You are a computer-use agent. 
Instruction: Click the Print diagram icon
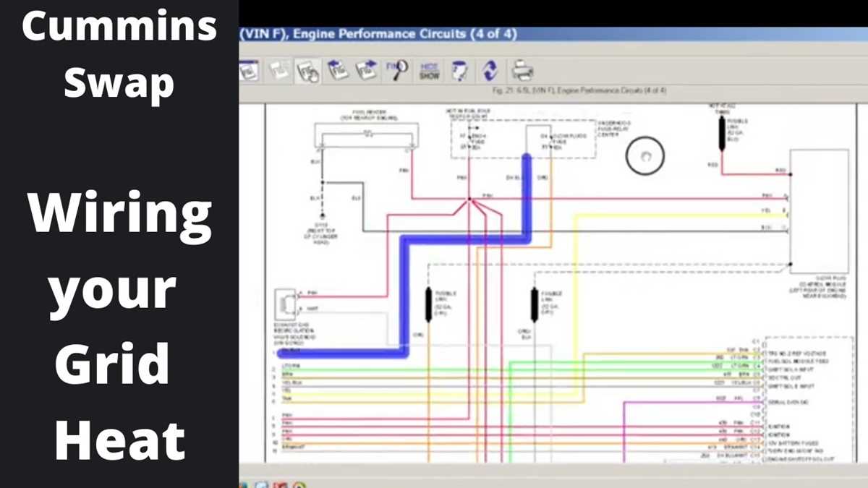coord(522,70)
